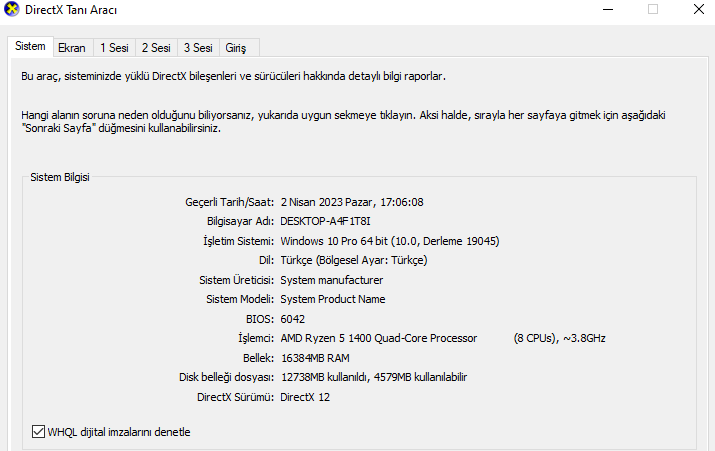Image resolution: width=715 pixels, height=451 pixels.
Task: Maximize the DirectX Tanı Aracı window
Action: (653, 10)
